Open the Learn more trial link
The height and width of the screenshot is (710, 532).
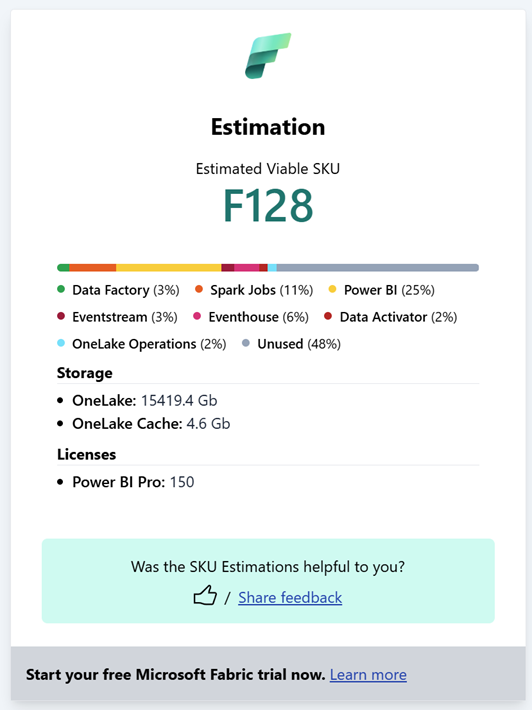click(368, 675)
